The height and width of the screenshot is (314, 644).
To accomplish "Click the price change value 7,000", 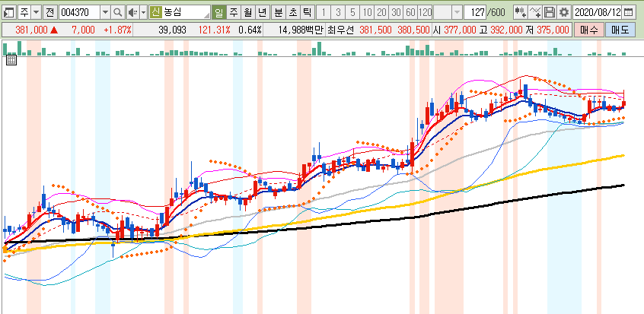I will click(x=84, y=30).
